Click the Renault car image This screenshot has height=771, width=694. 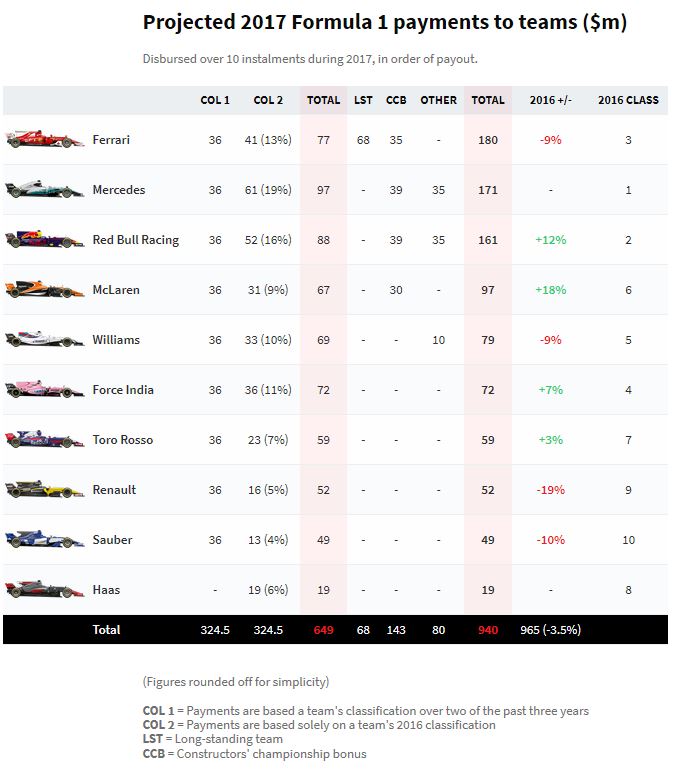[x=45, y=490]
